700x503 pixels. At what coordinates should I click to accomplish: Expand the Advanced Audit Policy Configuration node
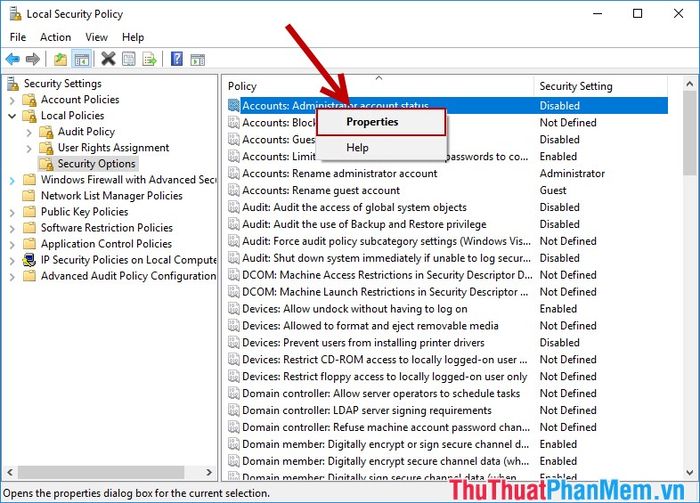click(x=12, y=277)
